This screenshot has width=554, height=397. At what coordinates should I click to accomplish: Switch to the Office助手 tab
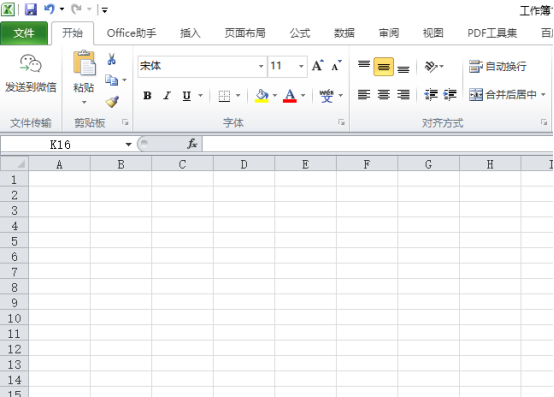click(x=131, y=33)
